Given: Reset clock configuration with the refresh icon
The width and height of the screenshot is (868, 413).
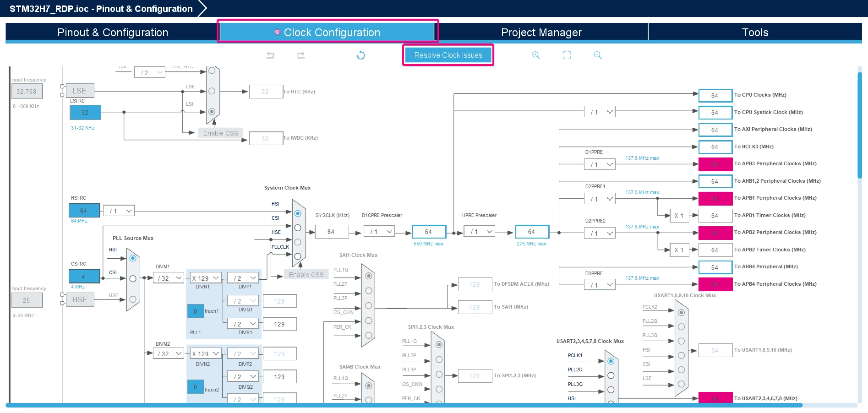Looking at the screenshot, I should click(x=361, y=55).
